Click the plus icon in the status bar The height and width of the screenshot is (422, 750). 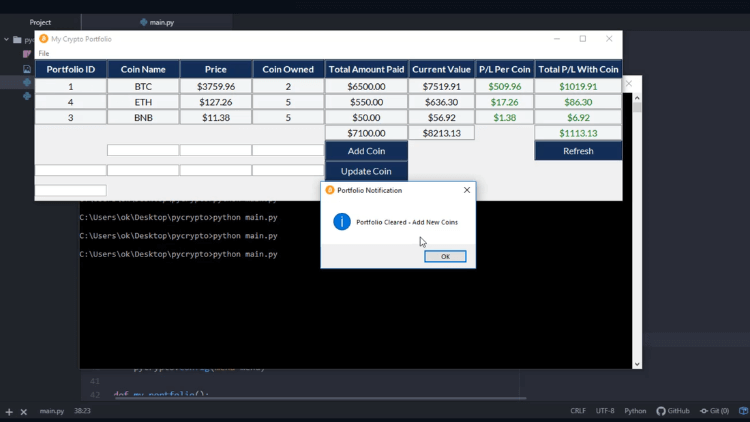click(x=9, y=411)
